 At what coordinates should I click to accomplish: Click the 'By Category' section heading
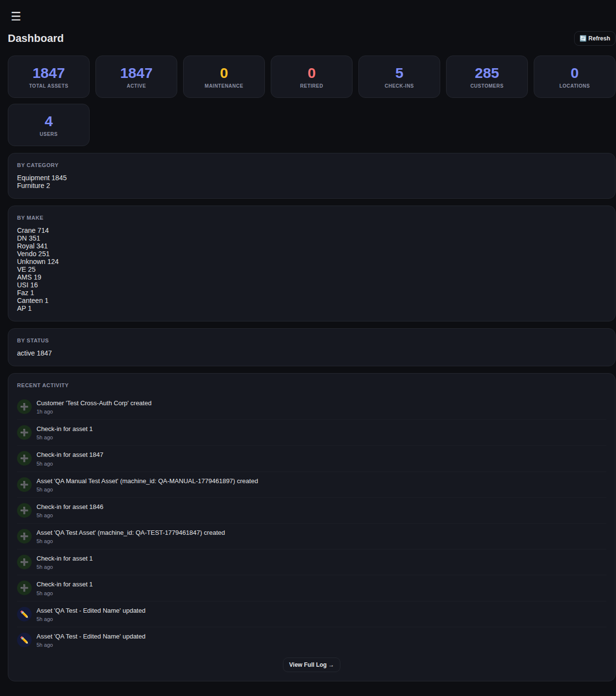[x=37, y=165]
